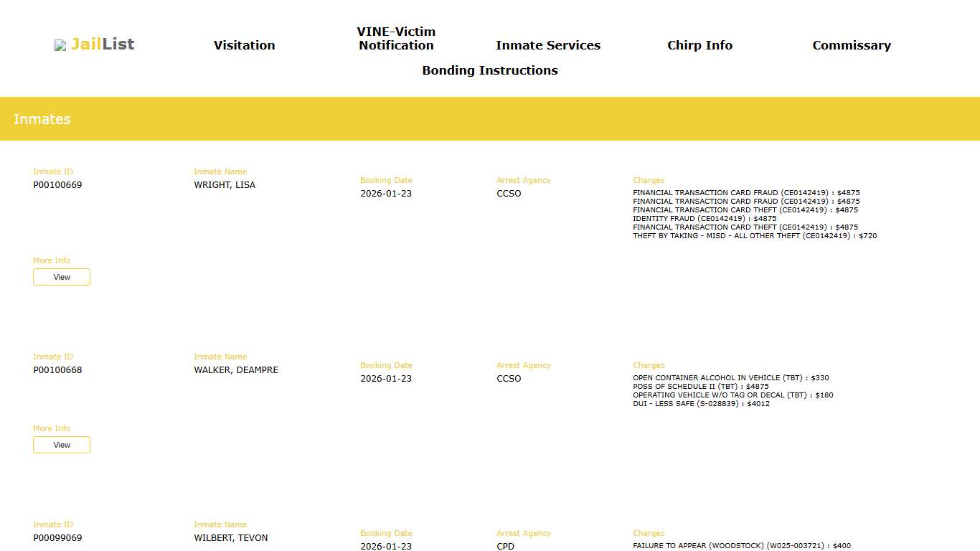Image resolution: width=980 pixels, height=551 pixels.
Task: Click the name WILBERT, TEVON
Action: click(231, 538)
